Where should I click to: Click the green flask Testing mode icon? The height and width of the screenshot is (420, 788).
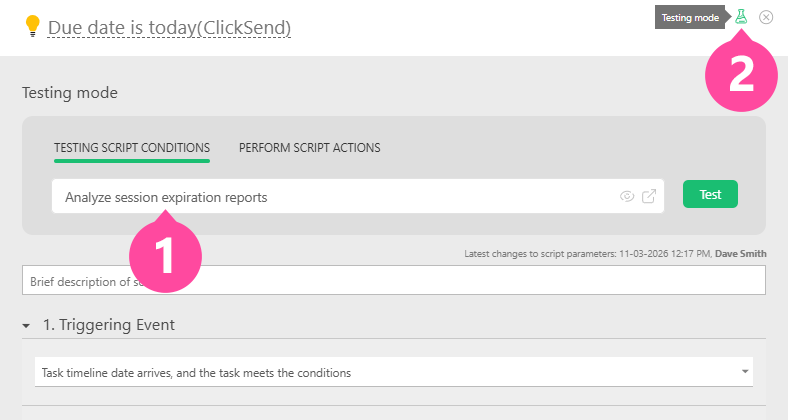coord(741,17)
